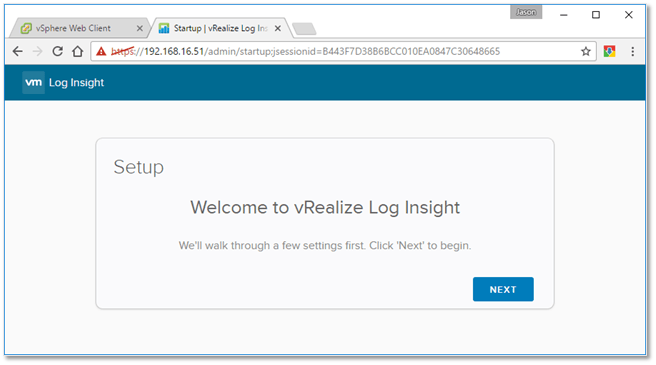The image size is (656, 365).
Task: Click the colorful extension icon in toolbar
Action: coord(610,51)
